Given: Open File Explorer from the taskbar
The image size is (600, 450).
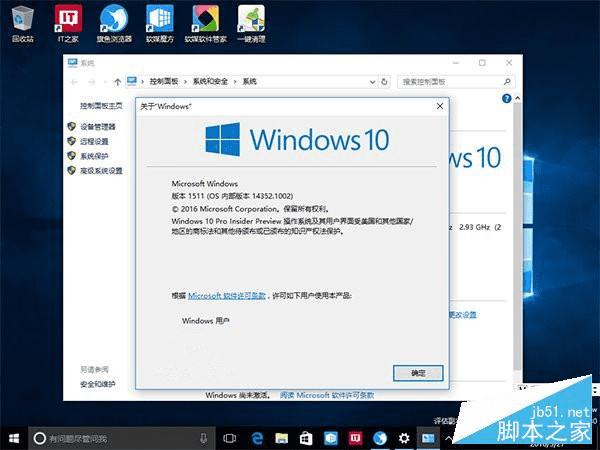Looking at the screenshot, I should [281, 438].
